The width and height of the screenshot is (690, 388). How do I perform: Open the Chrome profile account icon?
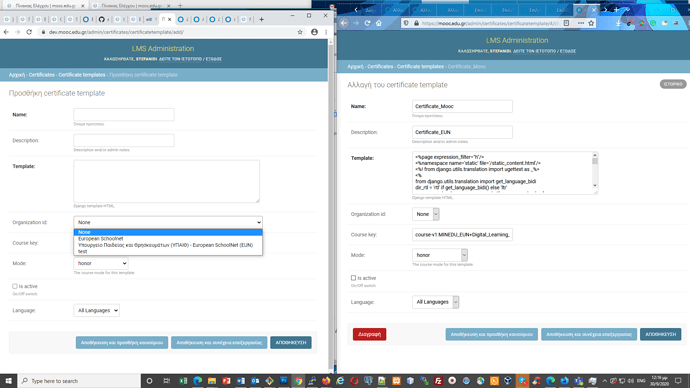point(314,32)
